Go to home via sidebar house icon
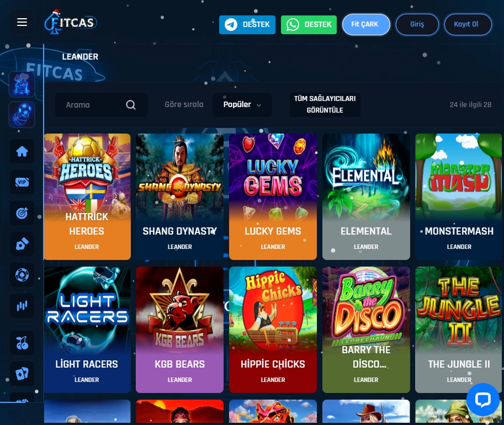The width and height of the screenshot is (504, 425). (x=22, y=151)
